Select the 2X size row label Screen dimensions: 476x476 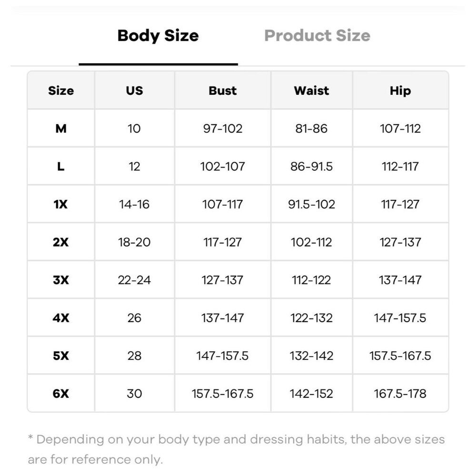click(x=61, y=242)
